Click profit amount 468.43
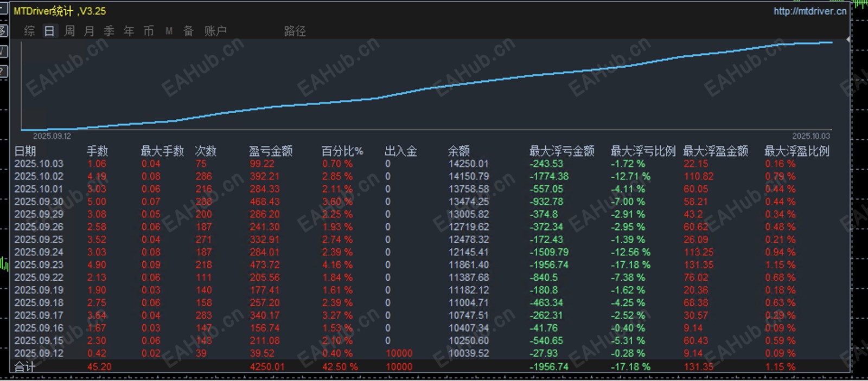The height and width of the screenshot is (381, 868). (x=265, y=202)
